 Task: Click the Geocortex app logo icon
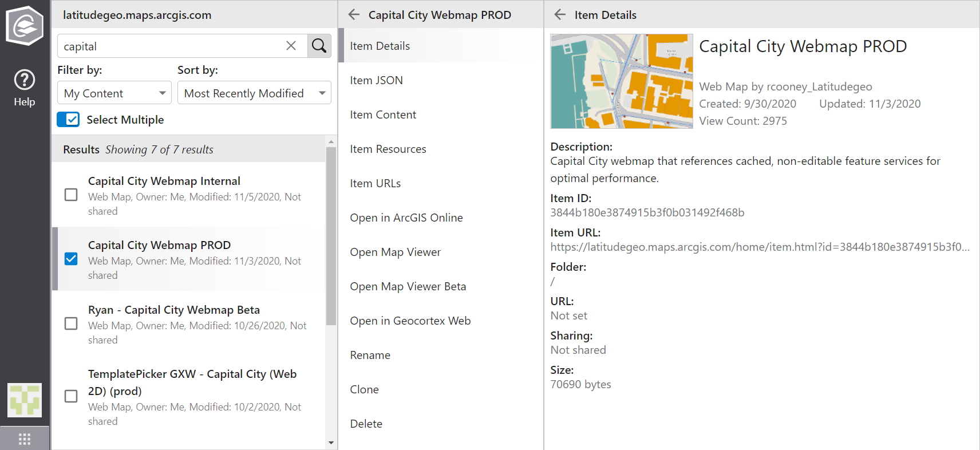[x=25, y=25]
